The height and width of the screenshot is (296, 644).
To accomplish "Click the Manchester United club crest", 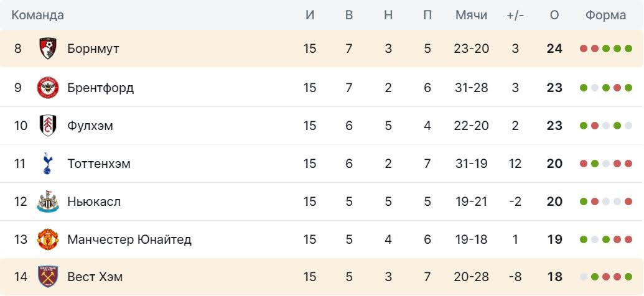I will click(x=48, y=239).
